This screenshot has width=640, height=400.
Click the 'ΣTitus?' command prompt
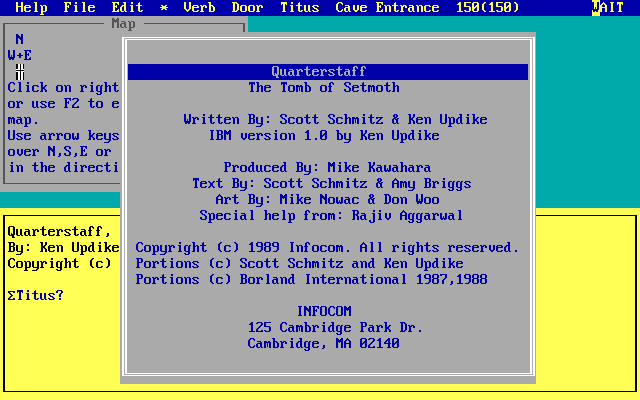pyautogui.click(x=36, y=295)
